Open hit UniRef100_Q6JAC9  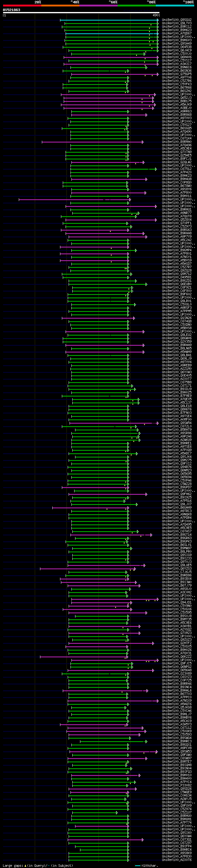click(x=177, y=50)
